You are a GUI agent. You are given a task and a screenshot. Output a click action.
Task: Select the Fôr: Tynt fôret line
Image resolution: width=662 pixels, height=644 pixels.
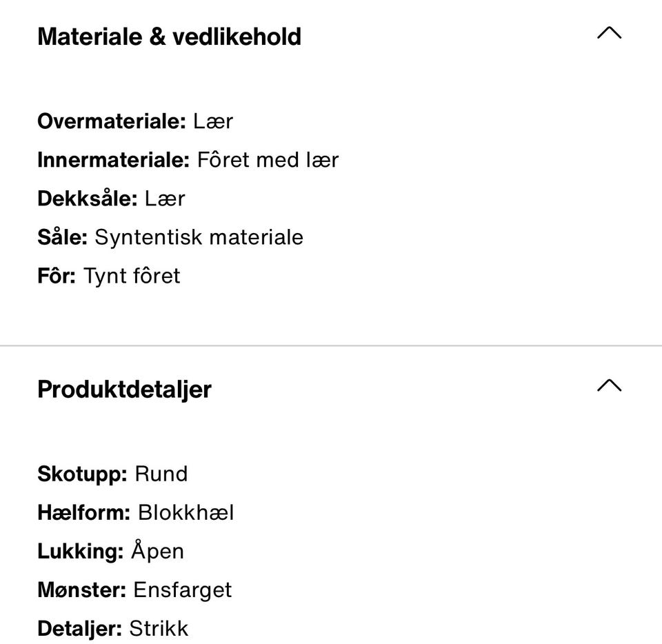pyautogui.click(x=109, y=275)
